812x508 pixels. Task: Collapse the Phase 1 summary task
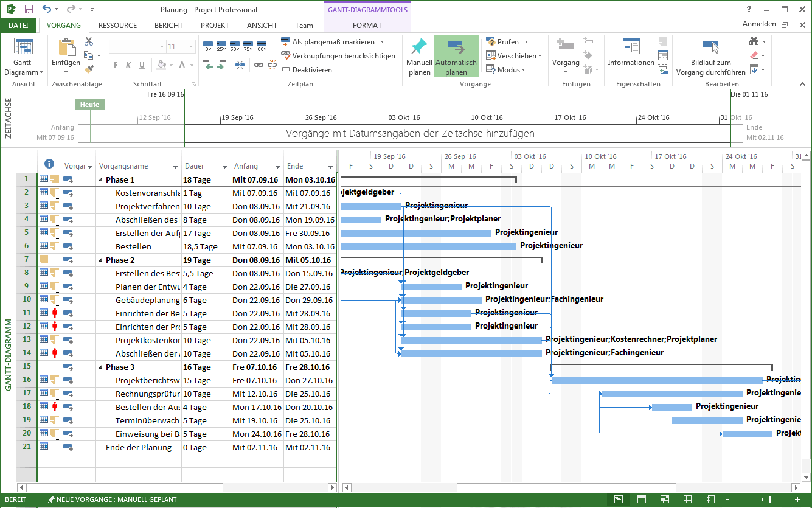coord(100,180)
